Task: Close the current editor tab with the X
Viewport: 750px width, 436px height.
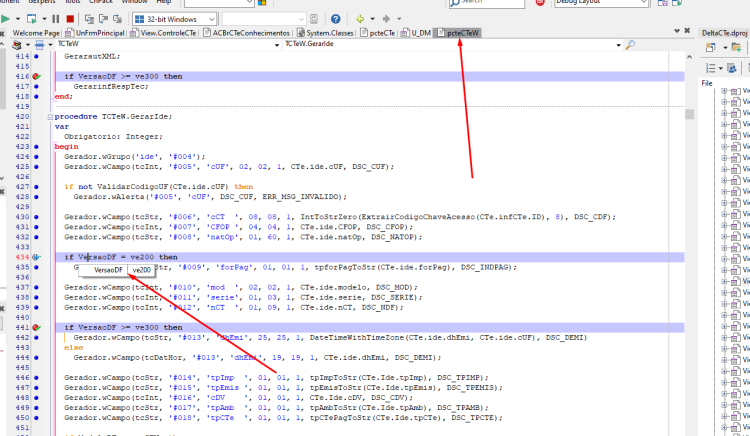Action: 687,31
